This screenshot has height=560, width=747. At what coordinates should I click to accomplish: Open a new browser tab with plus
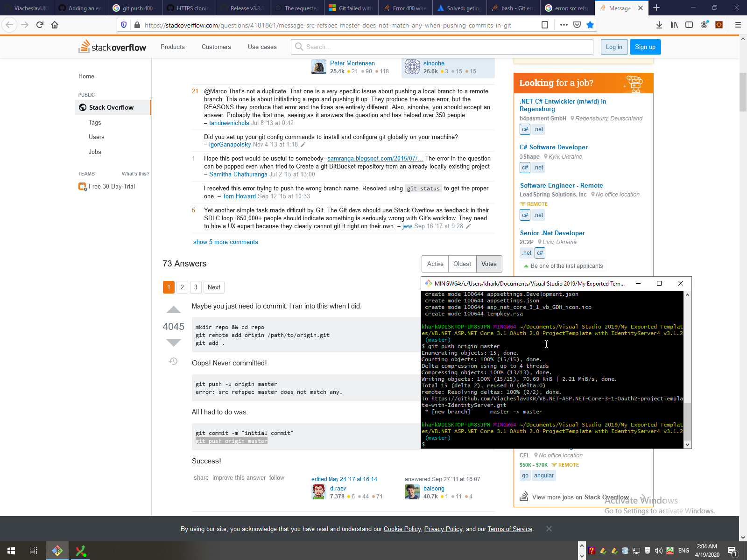tap(656, 7)
